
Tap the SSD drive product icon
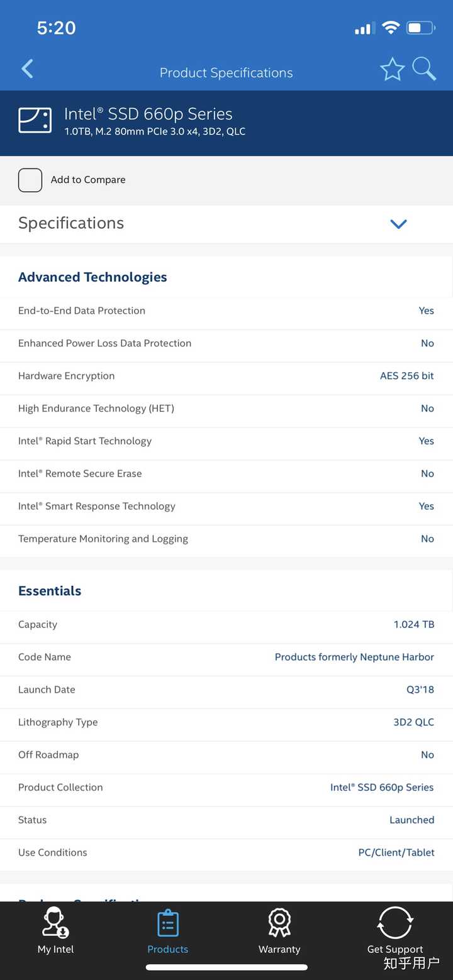click(x=35, y=120)
